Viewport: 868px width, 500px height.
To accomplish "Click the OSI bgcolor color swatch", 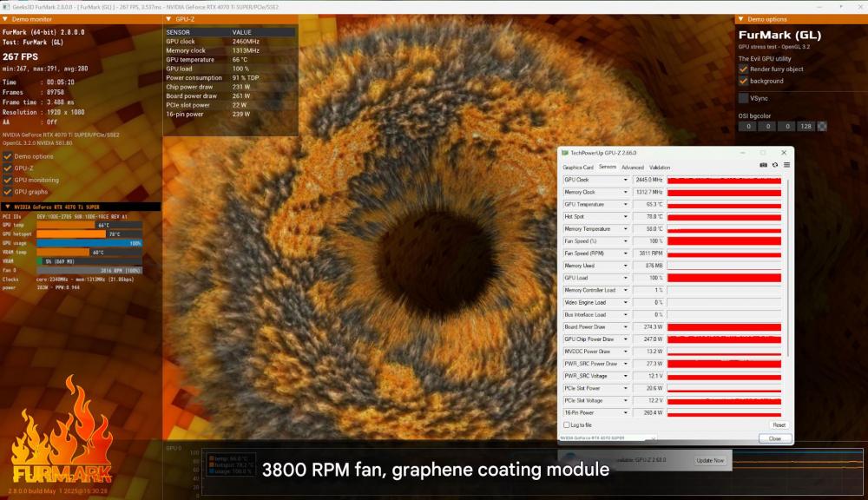I will tap(822, 126).
